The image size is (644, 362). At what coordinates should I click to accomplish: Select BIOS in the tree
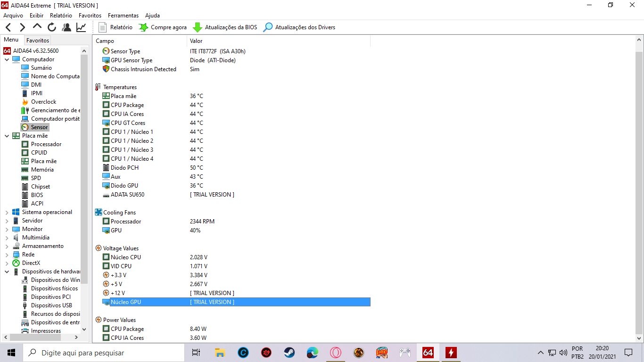37,195
